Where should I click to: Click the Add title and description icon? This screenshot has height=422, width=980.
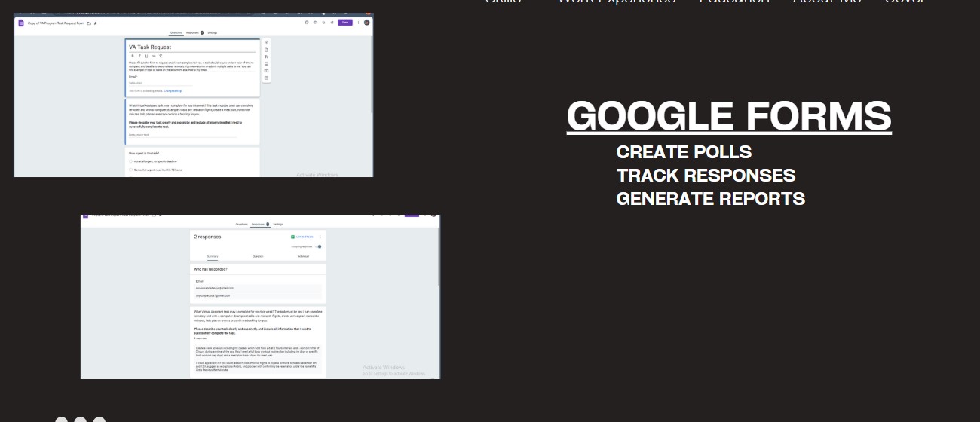[x=266, y=57]
